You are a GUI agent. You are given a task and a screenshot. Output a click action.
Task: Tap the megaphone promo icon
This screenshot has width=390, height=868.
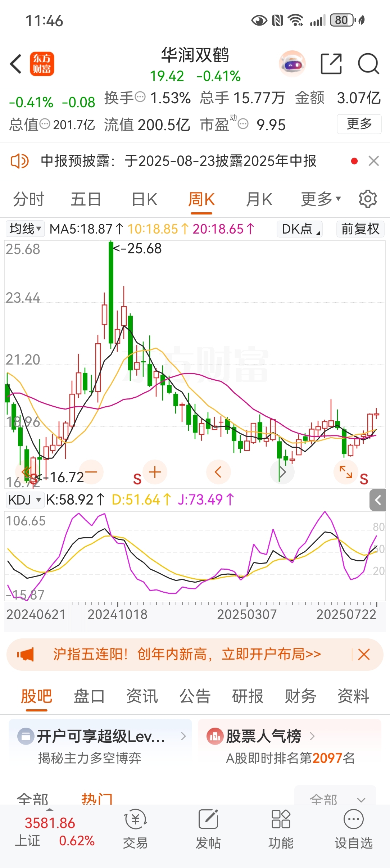pos(26,654)
